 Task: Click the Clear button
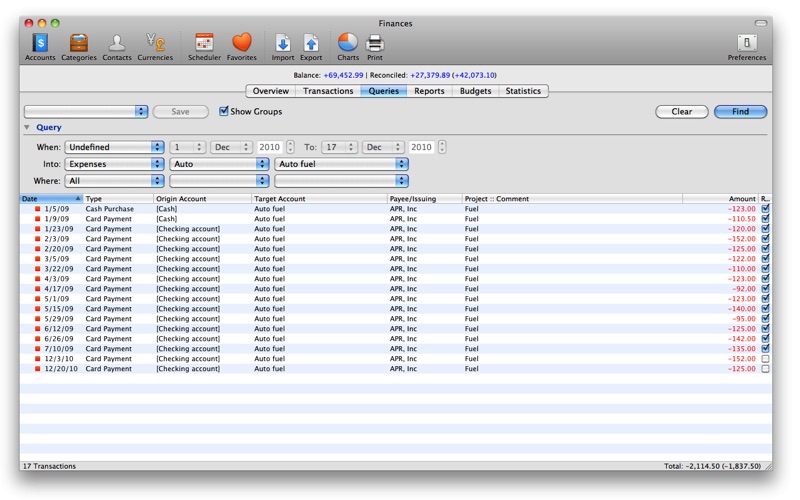point(682,111)
